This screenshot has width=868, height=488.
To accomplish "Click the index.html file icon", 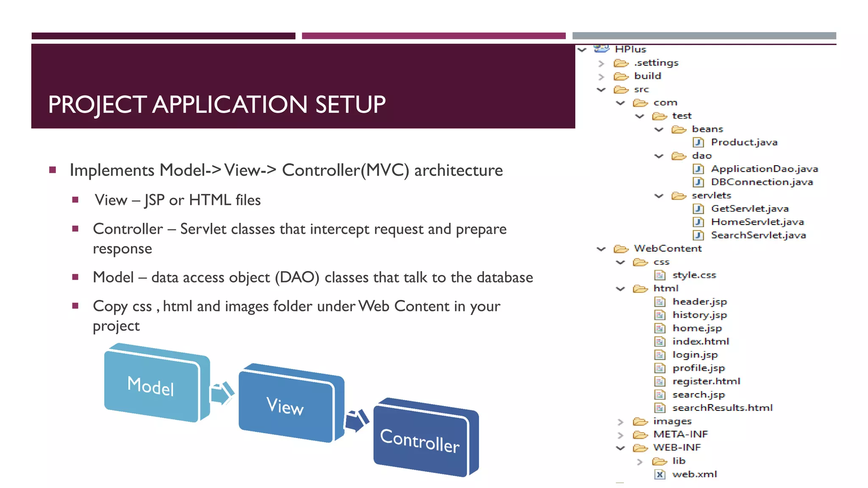I will click(x=659, y=342).
